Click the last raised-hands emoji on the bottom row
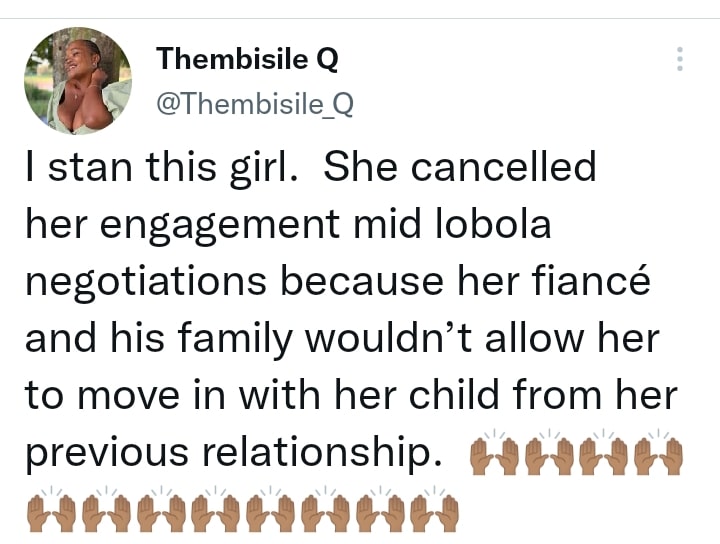The width and height of the screenshot is (720, 544). coord(435,510)
